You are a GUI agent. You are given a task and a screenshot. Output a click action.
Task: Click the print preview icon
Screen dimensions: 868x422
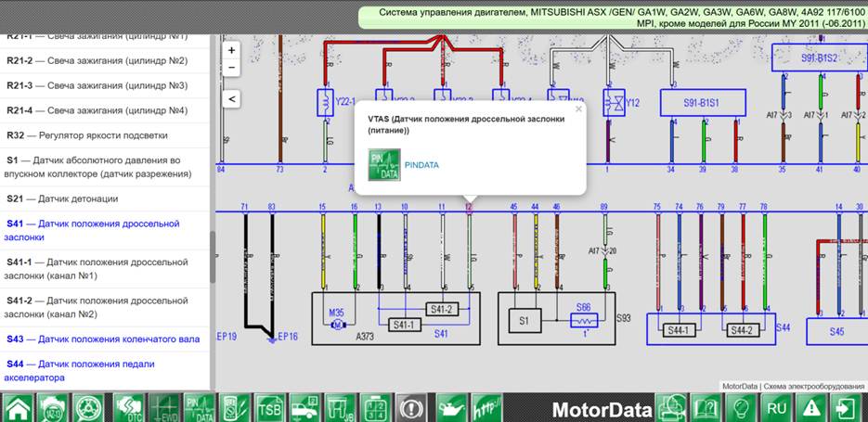tap(671, 409)
